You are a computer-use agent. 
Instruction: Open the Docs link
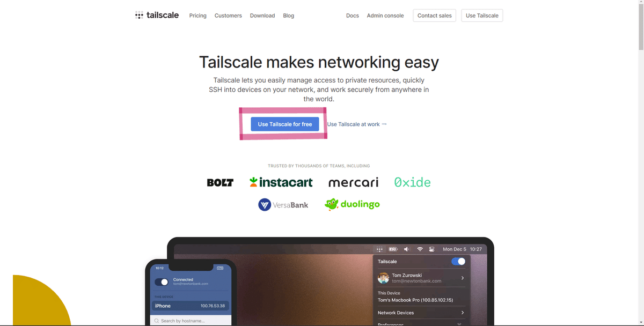pos(353,16)
